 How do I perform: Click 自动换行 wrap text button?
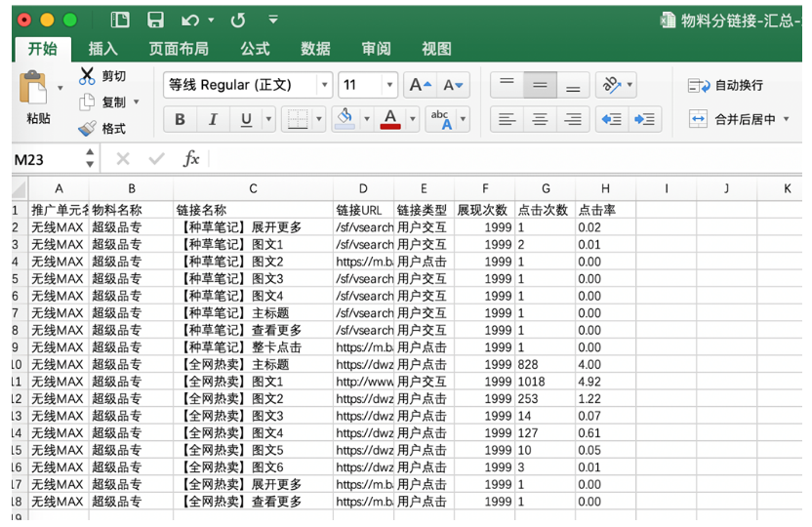coord(725,86)
